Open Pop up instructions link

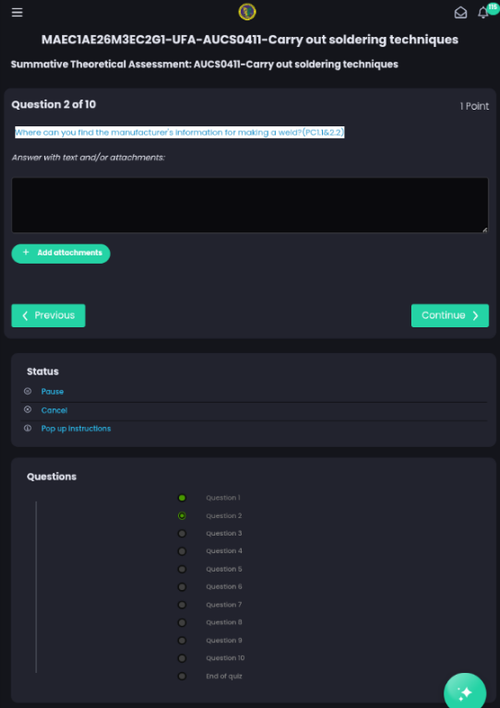[76, 429]
